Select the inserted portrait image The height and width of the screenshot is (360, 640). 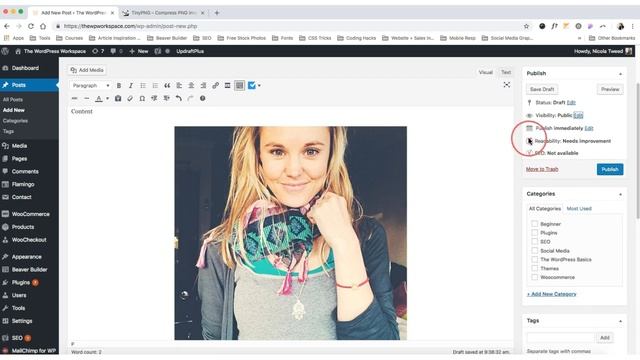point(291,233)
